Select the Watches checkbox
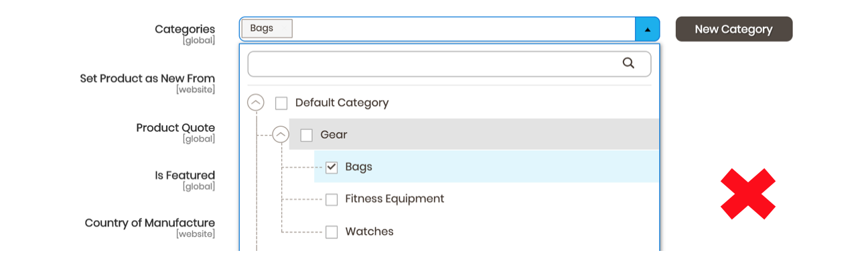The height and width of the screenshot is (263, 868). tap(332, 232)
